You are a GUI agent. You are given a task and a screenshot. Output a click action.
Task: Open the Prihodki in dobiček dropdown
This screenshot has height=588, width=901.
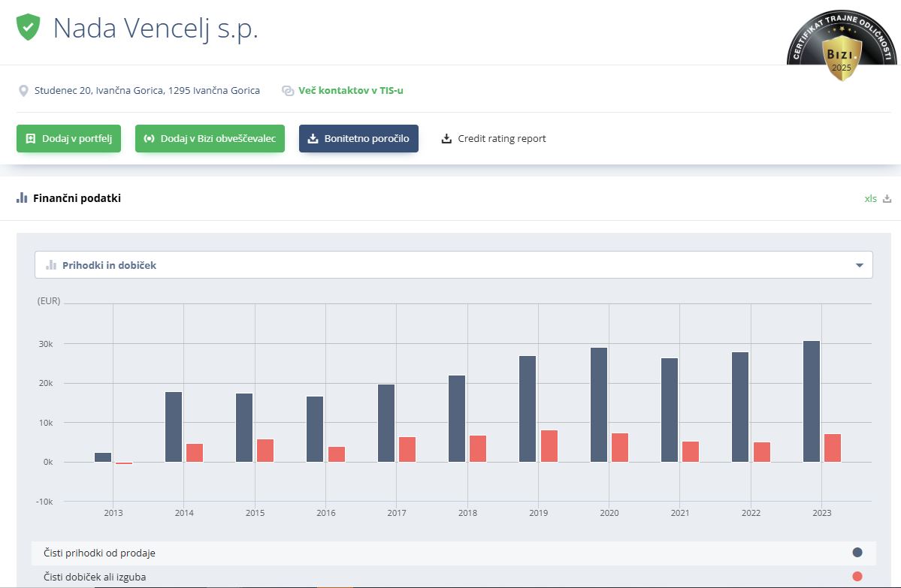click(x=453, y=265)
